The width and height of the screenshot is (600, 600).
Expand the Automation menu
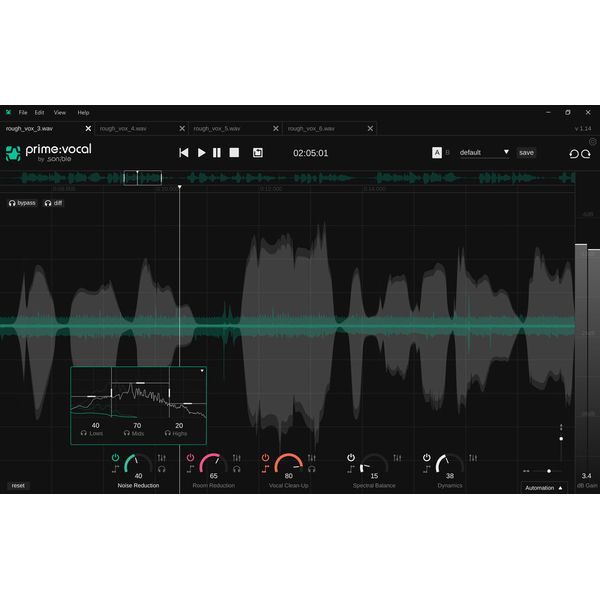[544, 488]
